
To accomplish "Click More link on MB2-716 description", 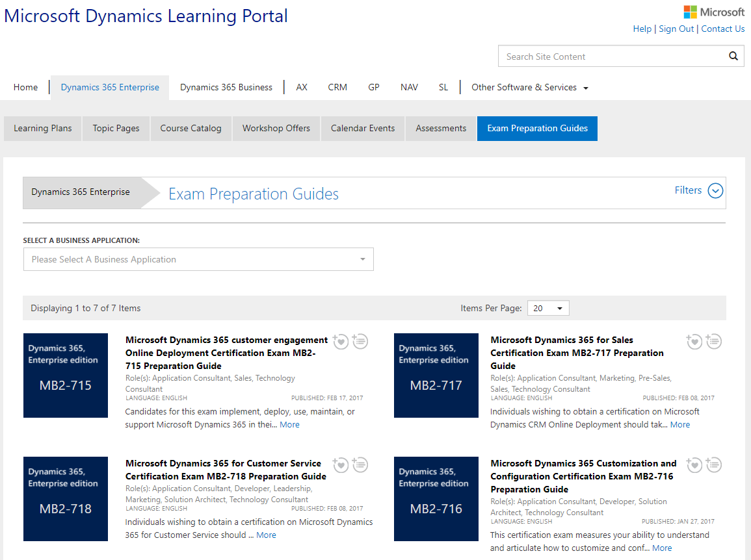I will click(662, 548).
